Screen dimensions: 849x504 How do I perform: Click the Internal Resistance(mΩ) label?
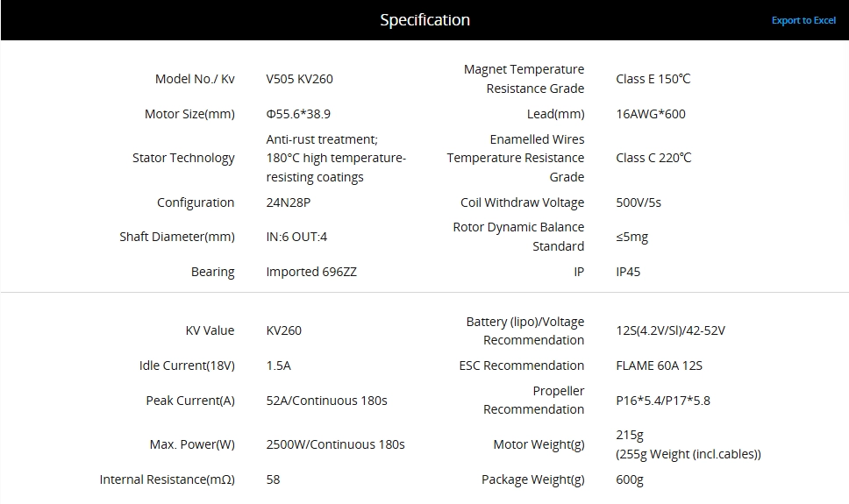click(x=167, y=479)
